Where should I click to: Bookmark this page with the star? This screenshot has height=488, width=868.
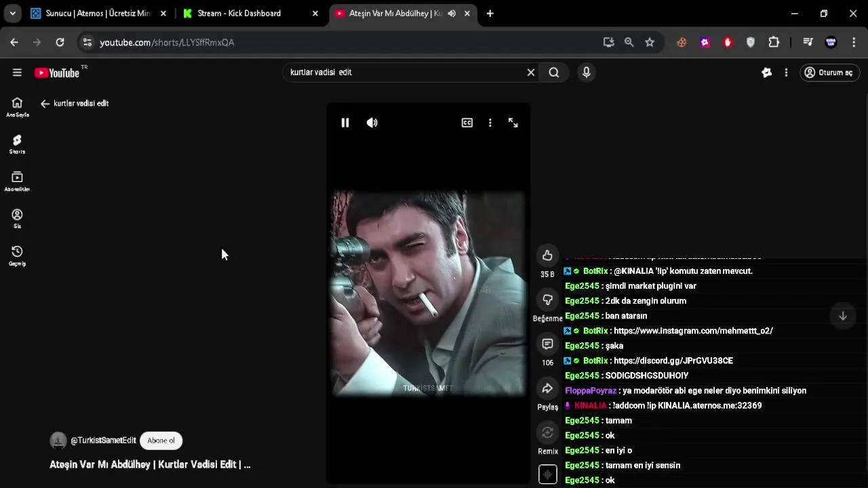pyautogui.click(x=650, y=42)
